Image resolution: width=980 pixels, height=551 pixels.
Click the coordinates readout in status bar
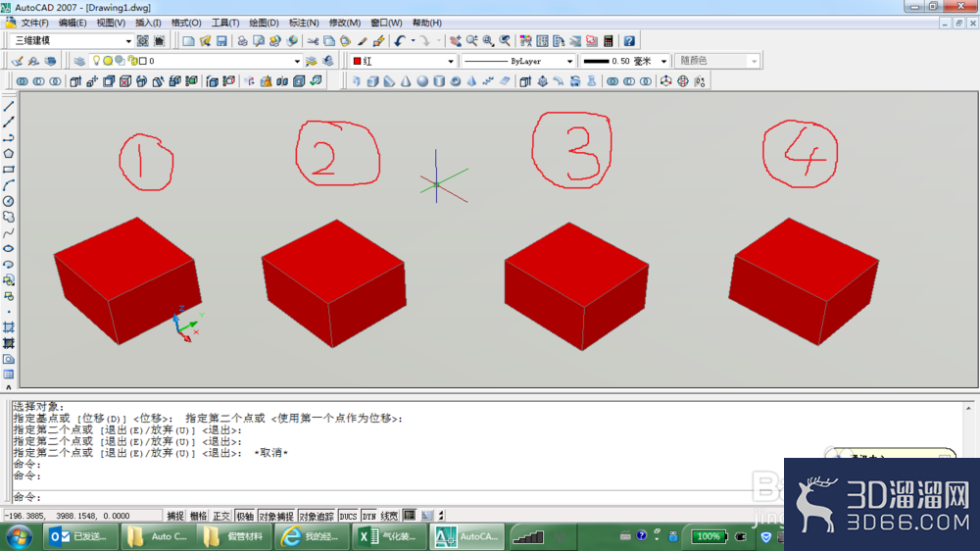click(82, 516)
